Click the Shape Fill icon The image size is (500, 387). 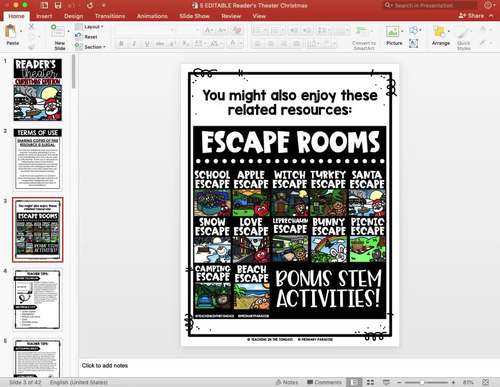[483, 30]
